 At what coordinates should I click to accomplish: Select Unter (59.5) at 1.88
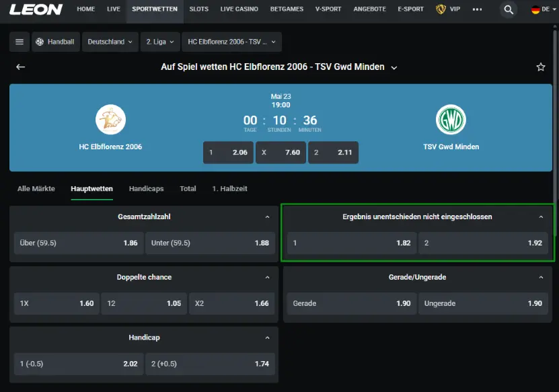(x=210, y=243)
